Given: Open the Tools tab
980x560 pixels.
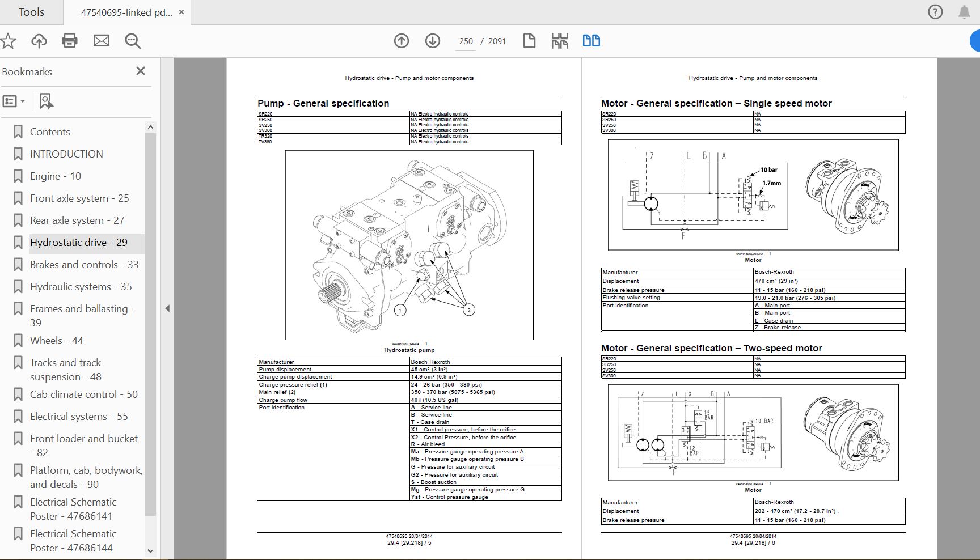Looking at the screenshot, I should [31, 12].
